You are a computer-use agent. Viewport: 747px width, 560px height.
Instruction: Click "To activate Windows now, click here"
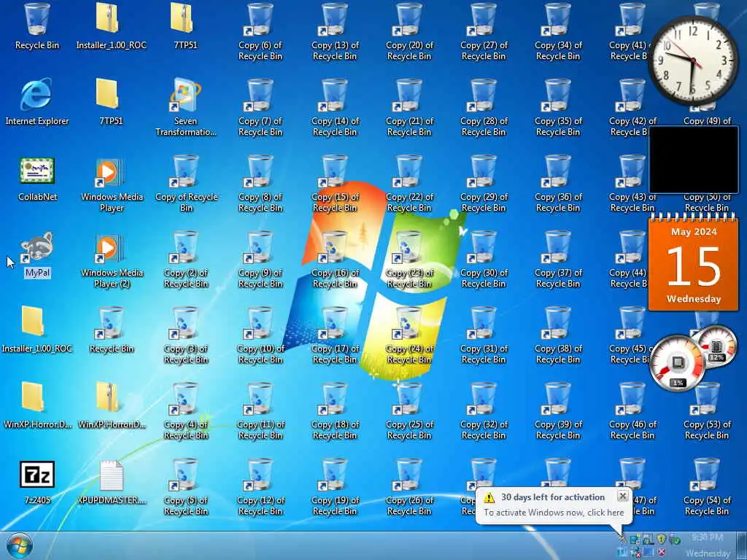(x=554, y=513)
